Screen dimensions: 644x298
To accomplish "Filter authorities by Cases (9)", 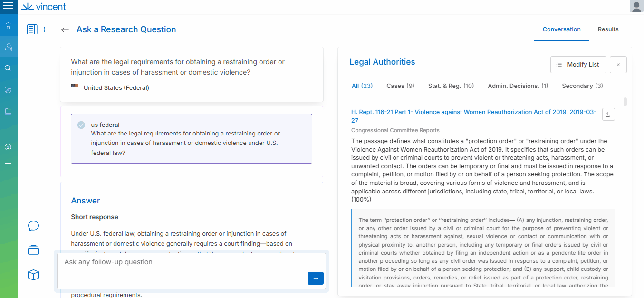I will pyautogui.click(x=400, y=86).
